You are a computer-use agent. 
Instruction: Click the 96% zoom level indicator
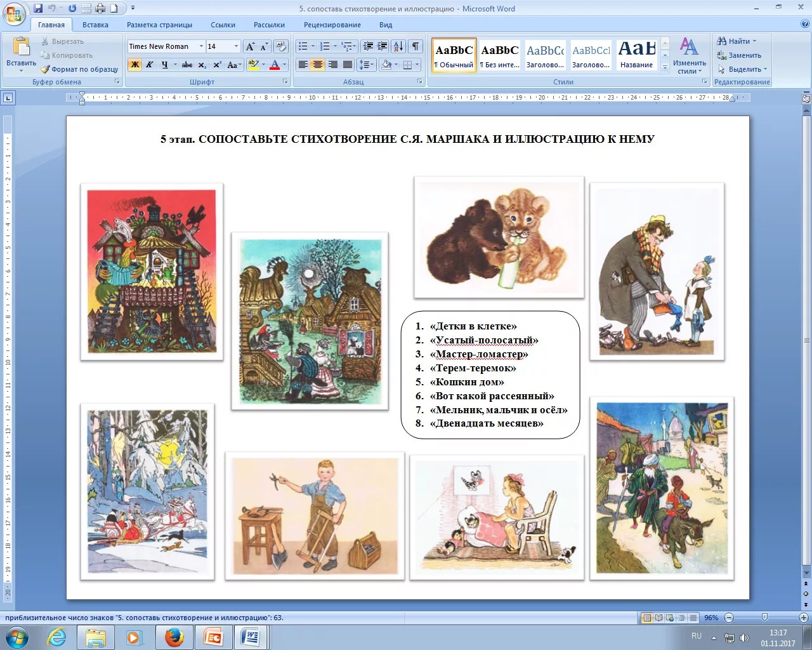[x=711, y=618]
